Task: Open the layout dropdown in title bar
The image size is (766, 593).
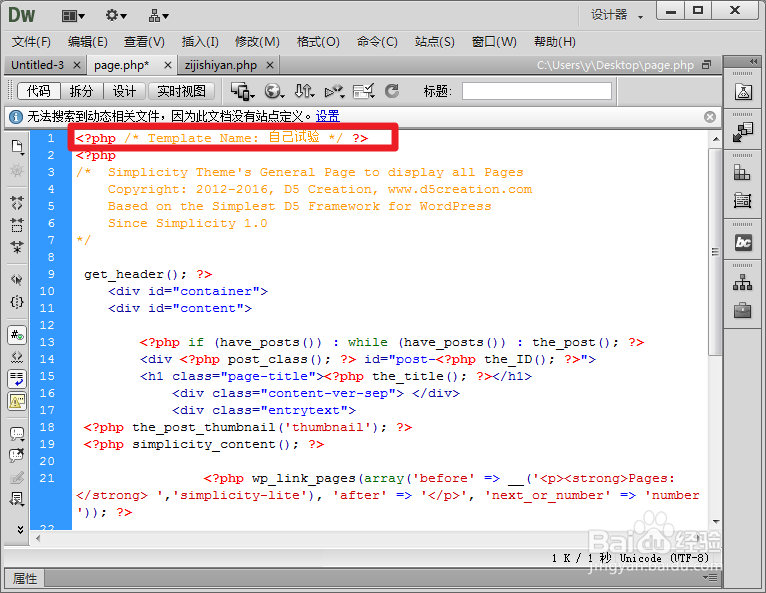Action: pos(73,16)
